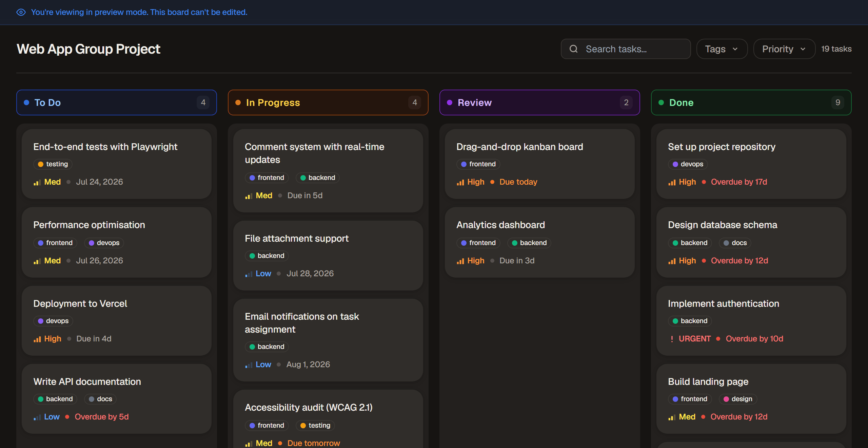This screenshot has height=448, width=868.
Task: Click the High priority bars icon on Set up project repository card
Action: (672, 182)
